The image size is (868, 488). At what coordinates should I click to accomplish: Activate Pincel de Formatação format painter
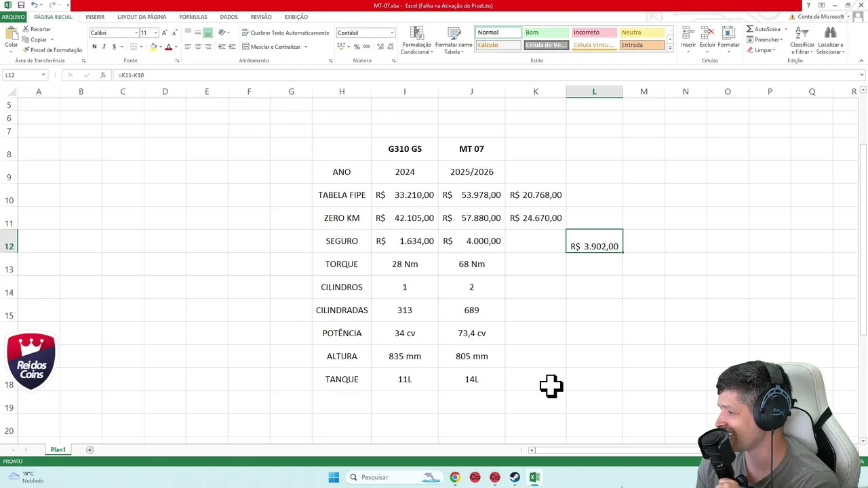click(52, 50)
